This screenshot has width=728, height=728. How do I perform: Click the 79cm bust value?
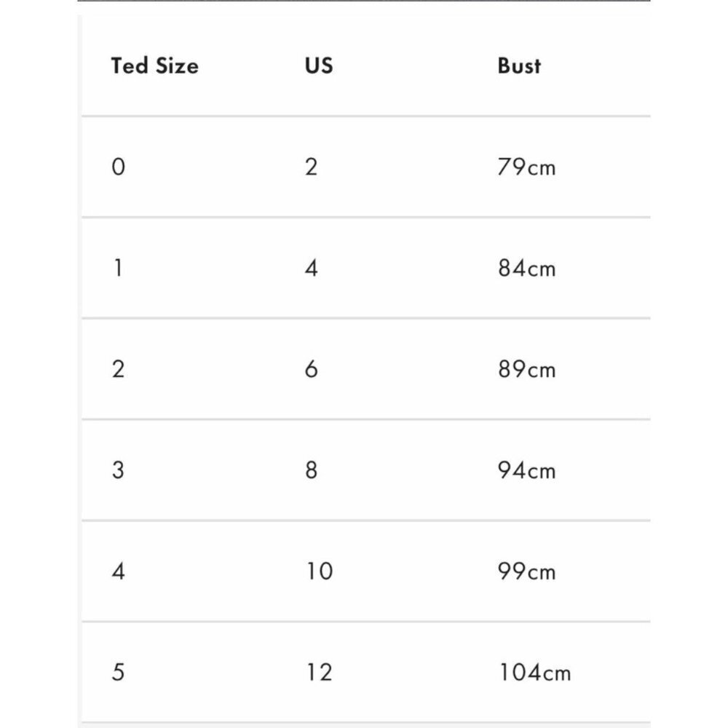pos(526,167)
